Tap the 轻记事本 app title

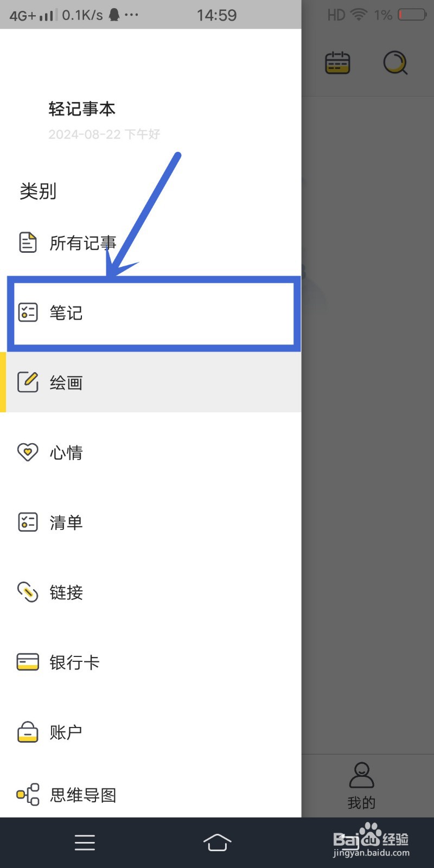pos(82,109)
